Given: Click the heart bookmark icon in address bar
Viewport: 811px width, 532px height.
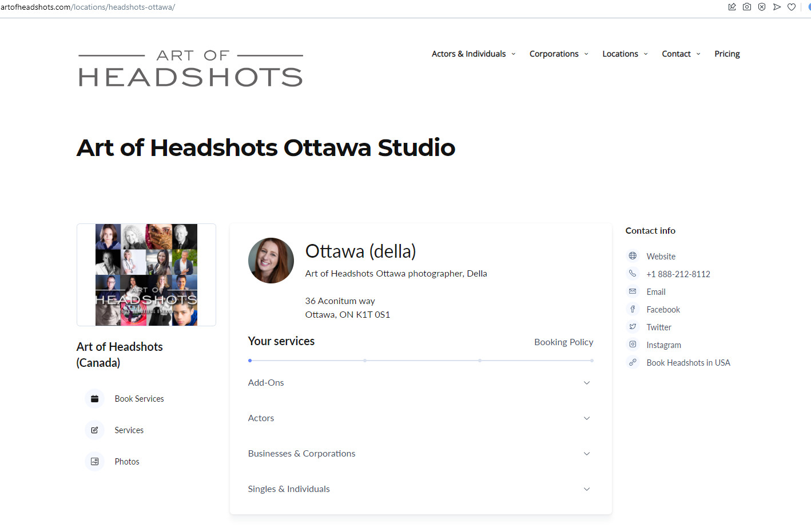Looking at the screenshot, I should point(792,7).
